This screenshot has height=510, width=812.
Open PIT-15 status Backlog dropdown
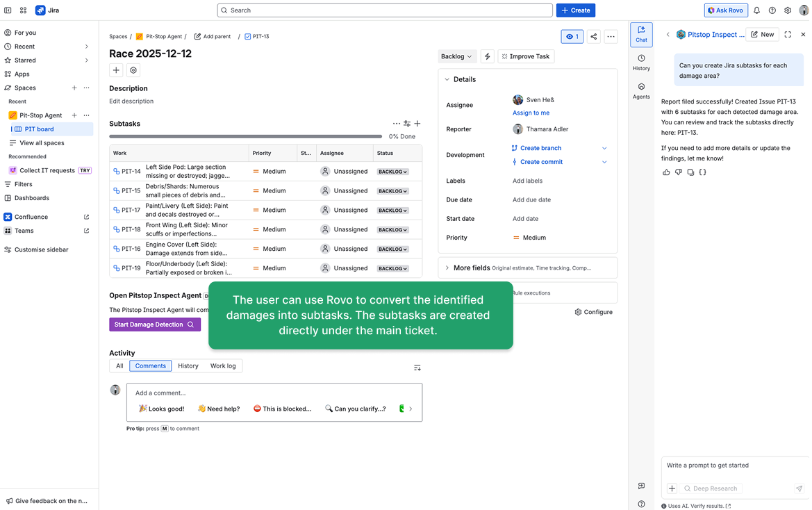(x=392, y=191)
